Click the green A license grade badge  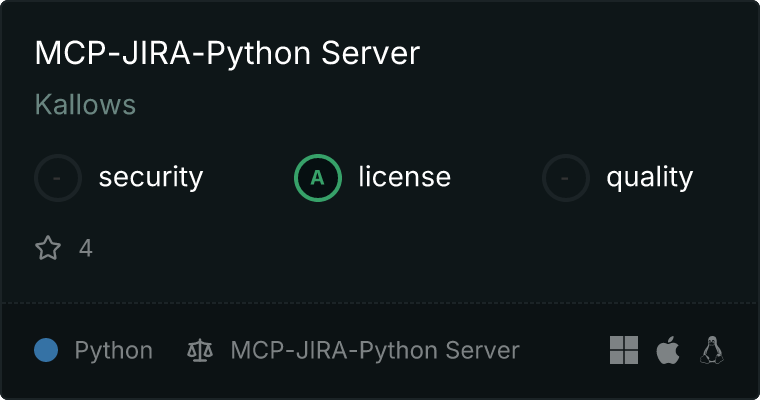[318, 178]
